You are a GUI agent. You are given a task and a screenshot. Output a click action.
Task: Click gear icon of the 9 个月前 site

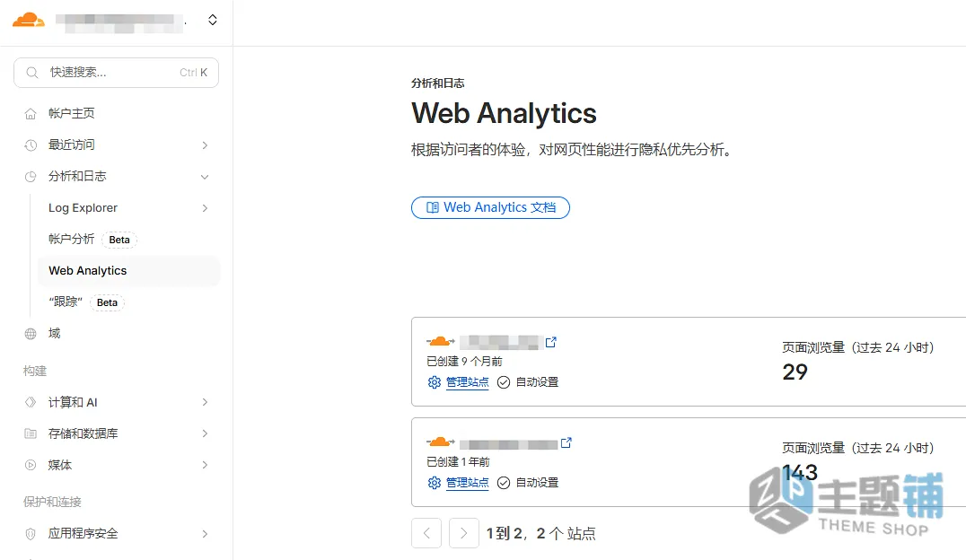tap(435, 382)
